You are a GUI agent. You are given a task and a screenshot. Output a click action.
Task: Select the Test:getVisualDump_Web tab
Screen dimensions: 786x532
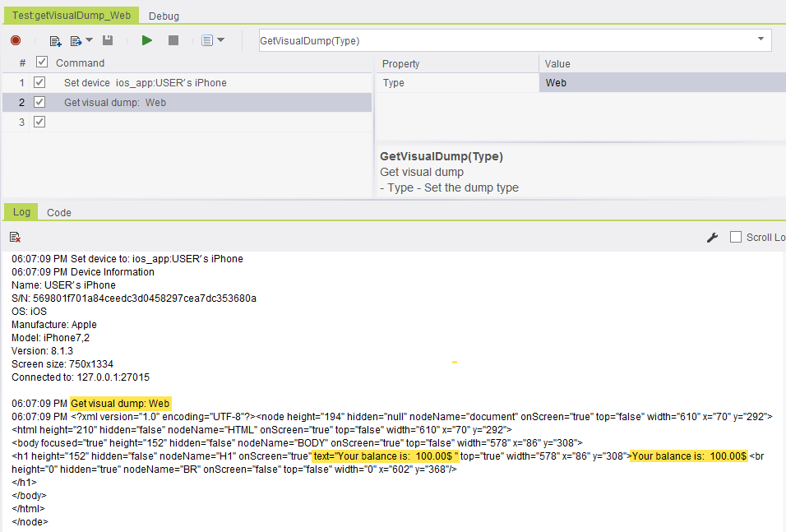coord(72,15)
